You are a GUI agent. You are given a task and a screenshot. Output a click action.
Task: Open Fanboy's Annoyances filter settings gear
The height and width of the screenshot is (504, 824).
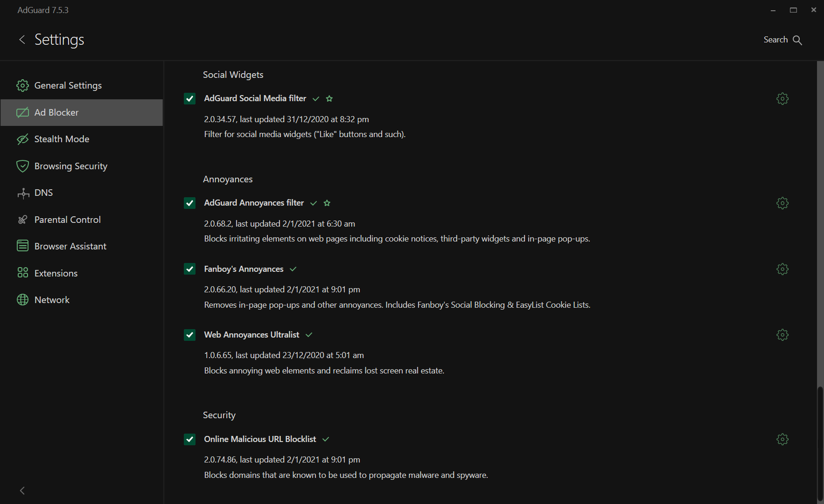pyautogui.click(x=782, y=269)
